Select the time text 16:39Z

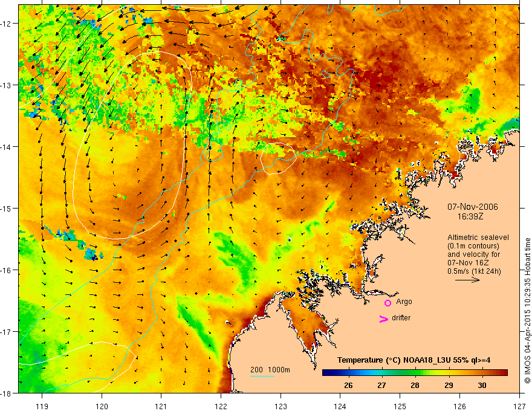coord(470,216)
